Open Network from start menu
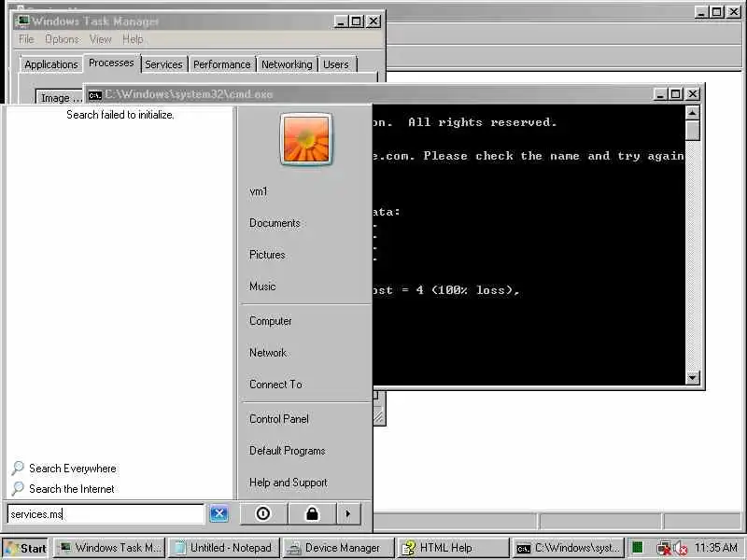Image resolution: width=747 pixels, height=560 pixels. [x=268, y=353]
